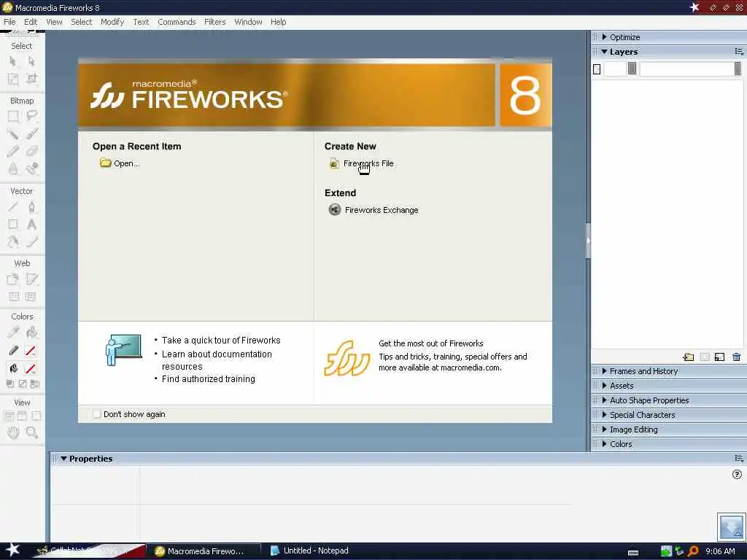Select the Rectangle Hotspot tool

click(x=13, y=279)
